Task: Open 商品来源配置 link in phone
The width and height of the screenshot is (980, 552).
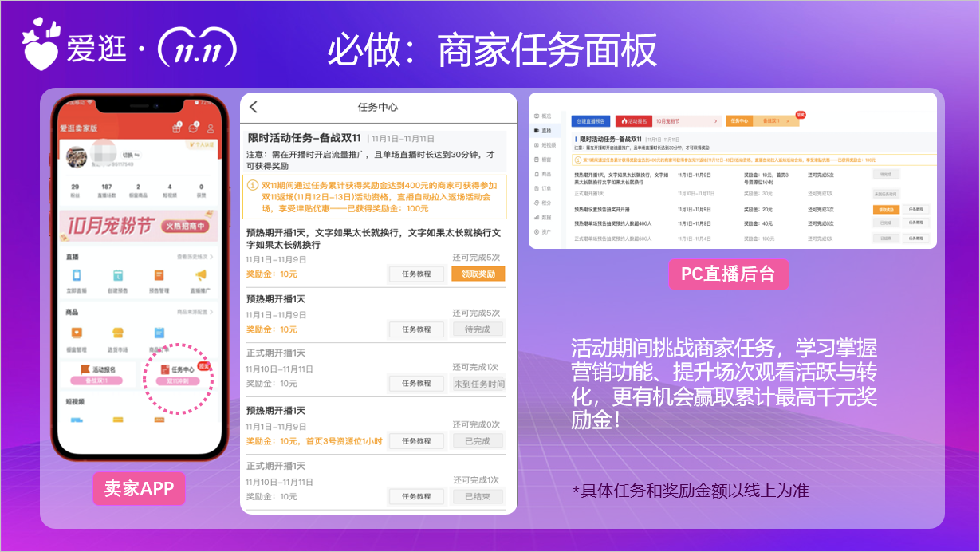Action: pos(195,312)
